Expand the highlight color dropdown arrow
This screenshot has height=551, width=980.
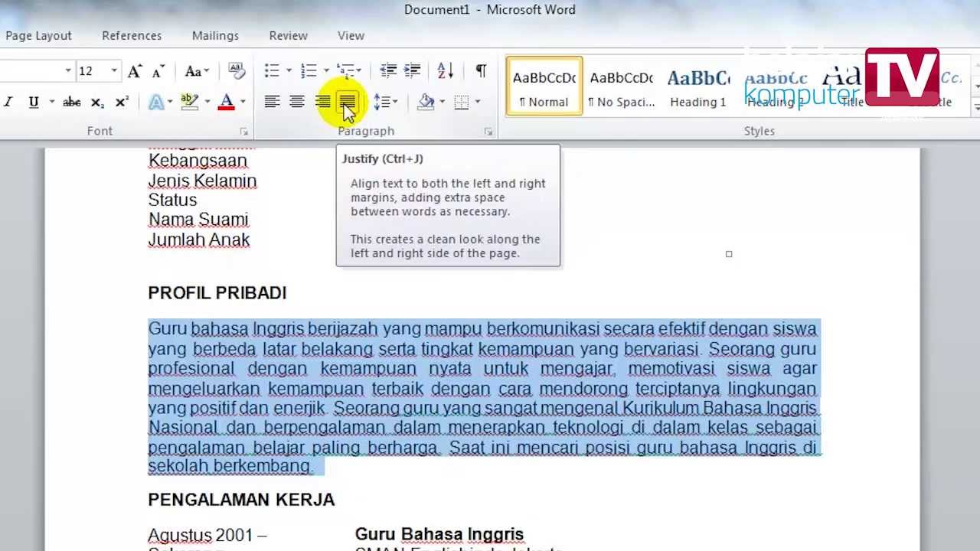(x=207, y=102)
